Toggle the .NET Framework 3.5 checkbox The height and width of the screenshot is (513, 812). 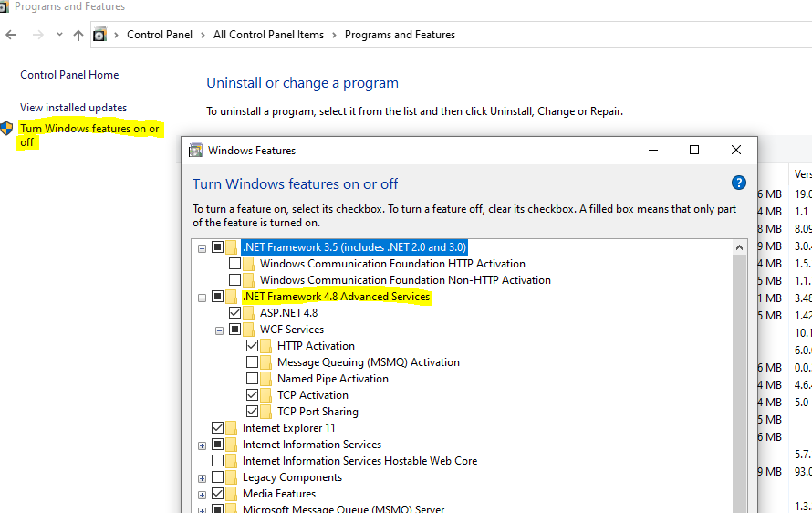(x=217, y=247)
